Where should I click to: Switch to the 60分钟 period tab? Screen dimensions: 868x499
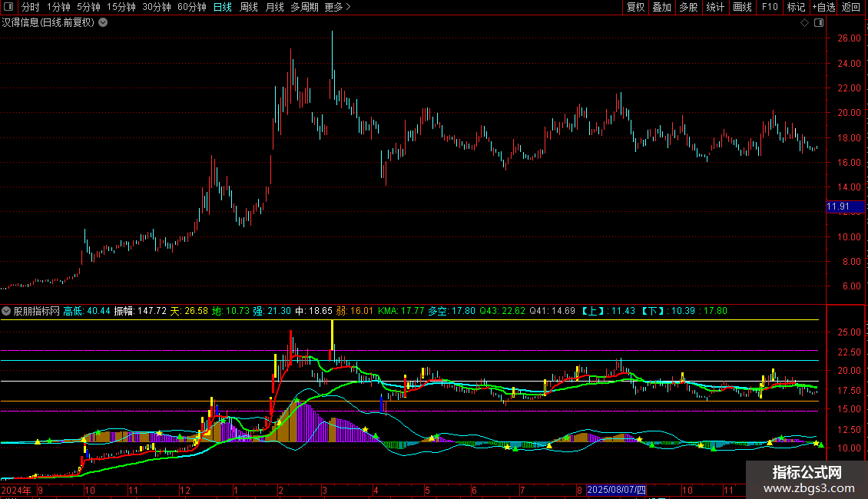click(191, 7)
